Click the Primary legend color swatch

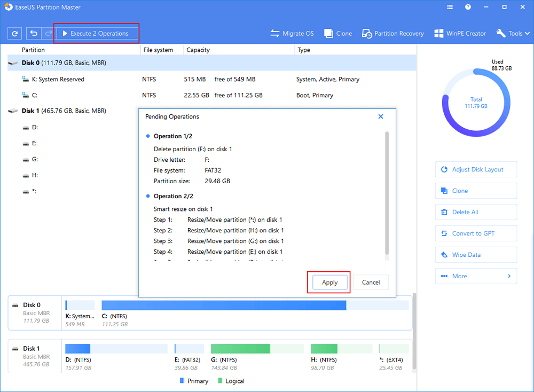point(182,380)
